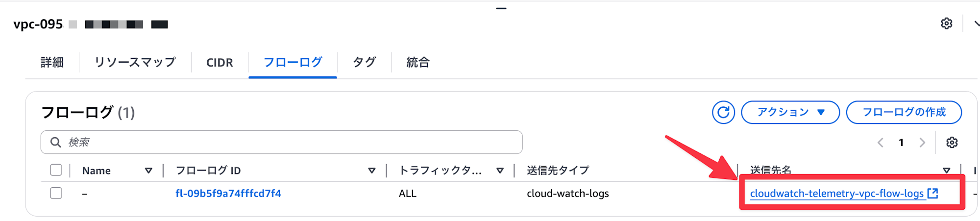
Task: Go to next page of flow logs
Action: 922,143
